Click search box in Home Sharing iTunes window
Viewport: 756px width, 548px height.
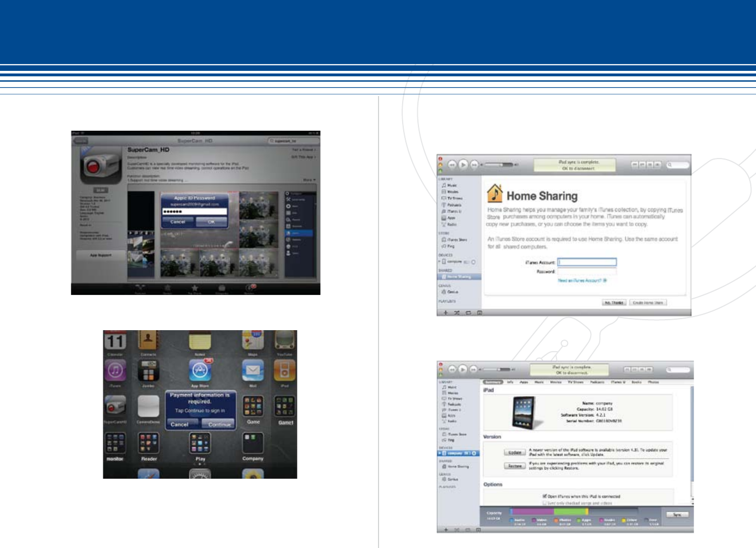coord(677,165)
